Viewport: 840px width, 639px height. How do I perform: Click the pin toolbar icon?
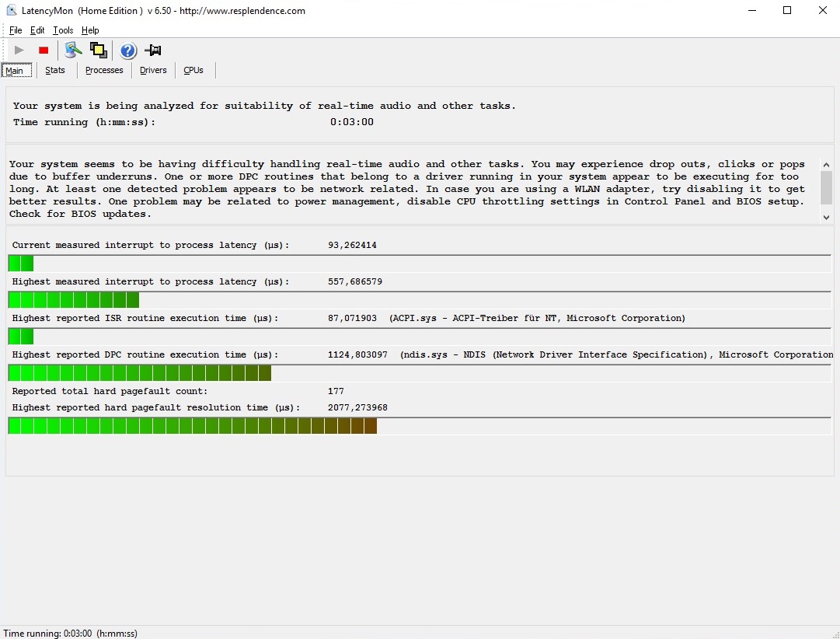pyautogui.click(x=153, y=51)
